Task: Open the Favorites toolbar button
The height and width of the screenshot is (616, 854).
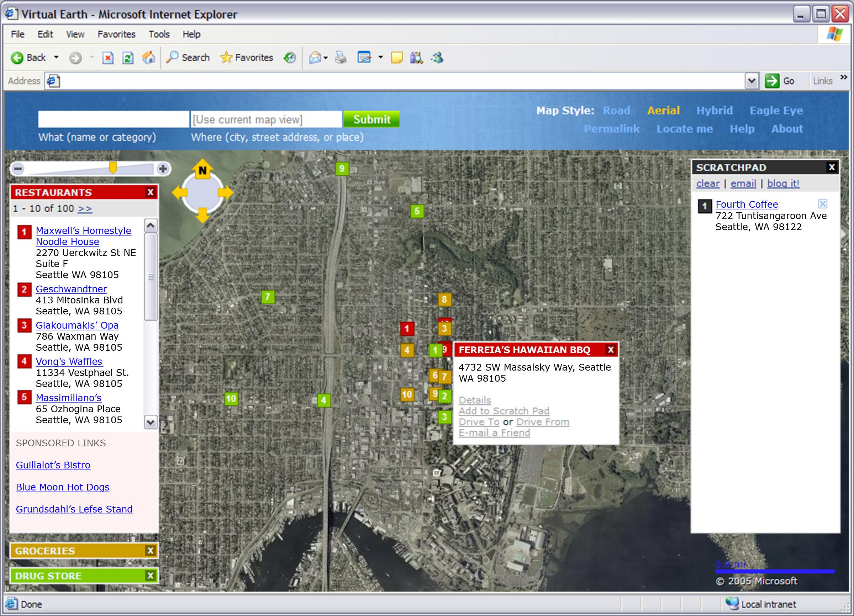Action: 247,58
